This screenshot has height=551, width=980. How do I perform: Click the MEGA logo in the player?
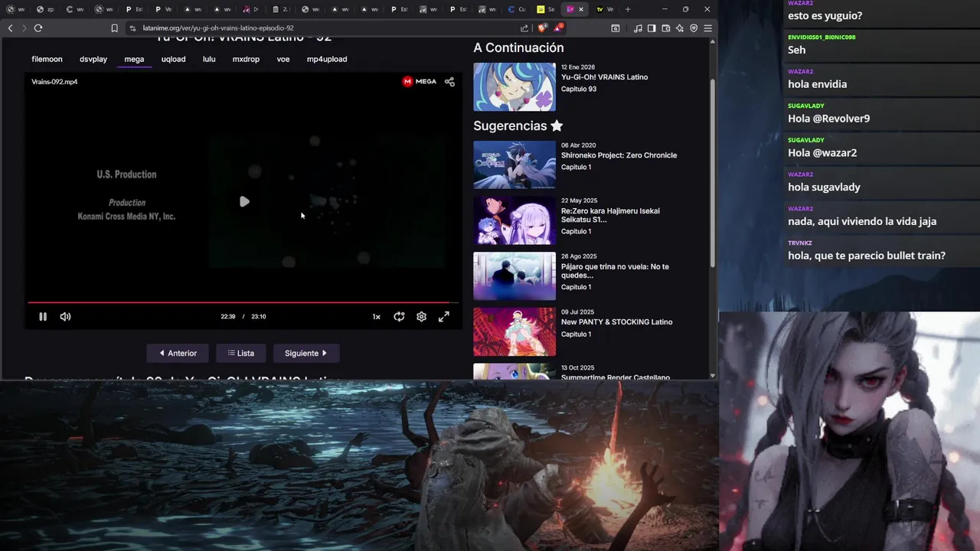point(420,82)
